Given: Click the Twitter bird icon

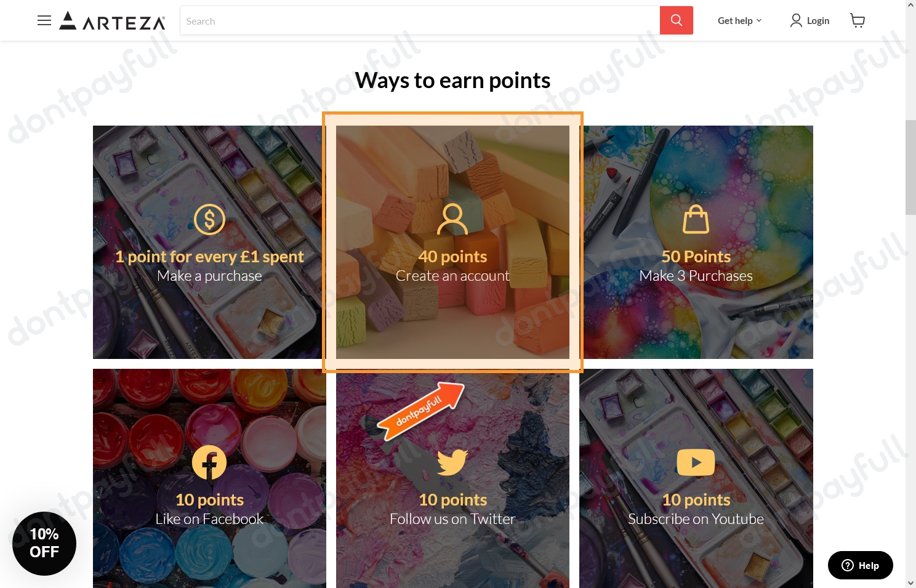Looking at the screenshot, I should point(452,462).
